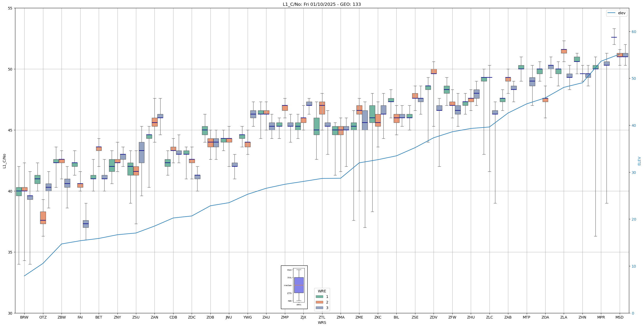Click the ZAN x-axis tick label
The height and width of the screenshot is (327, 644).
coord(154,317)
